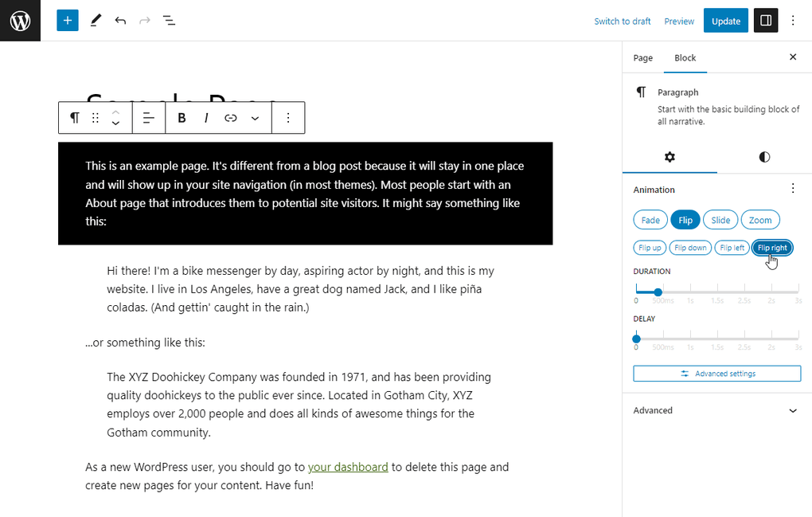Click the Undo arrow in the toolbar
The height and width of the screenshot is (517, 812).
120,20
